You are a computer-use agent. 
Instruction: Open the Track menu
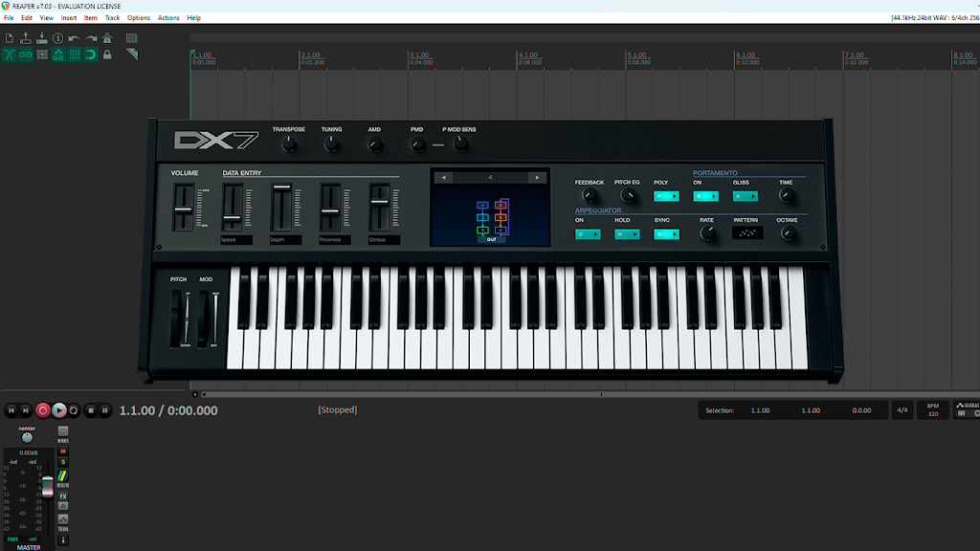tap(113, 18)
